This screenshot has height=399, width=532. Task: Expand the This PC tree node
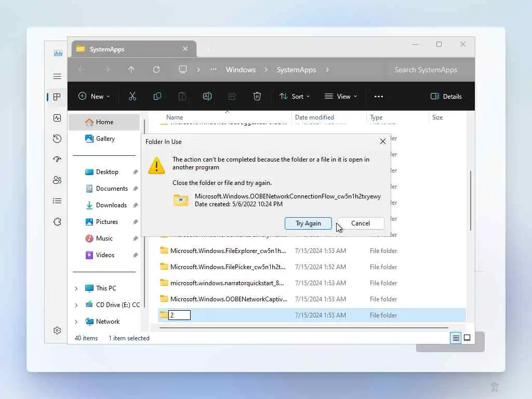(x=76, y=288)
